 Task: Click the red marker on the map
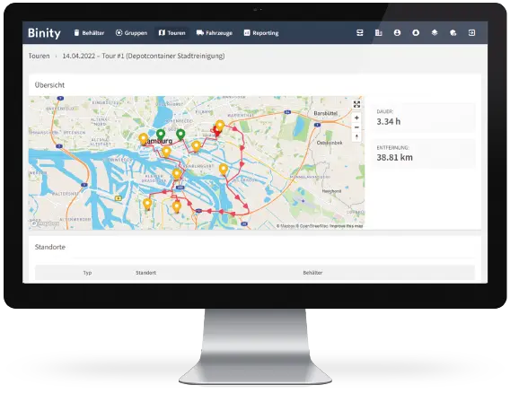point(216,131)
